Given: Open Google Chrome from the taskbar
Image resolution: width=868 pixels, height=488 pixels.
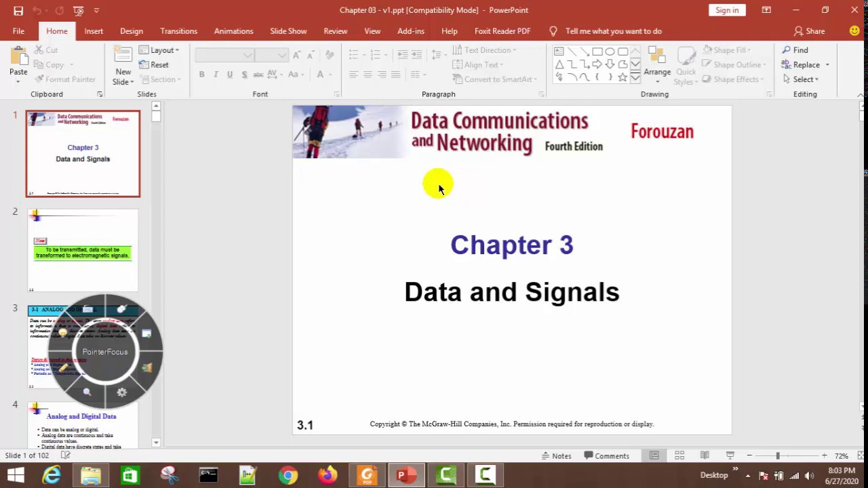Looking at the screenshot, I should pos(288,475).
